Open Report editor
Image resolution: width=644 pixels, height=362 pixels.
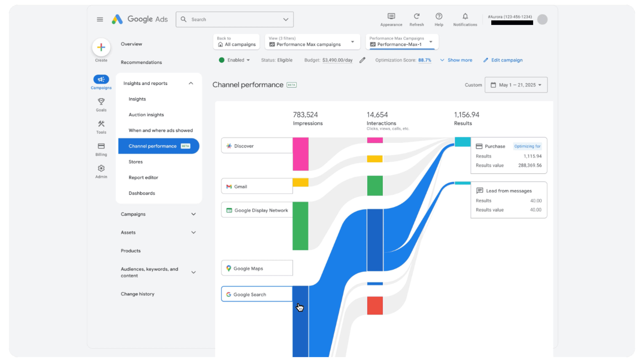[143, 177]
